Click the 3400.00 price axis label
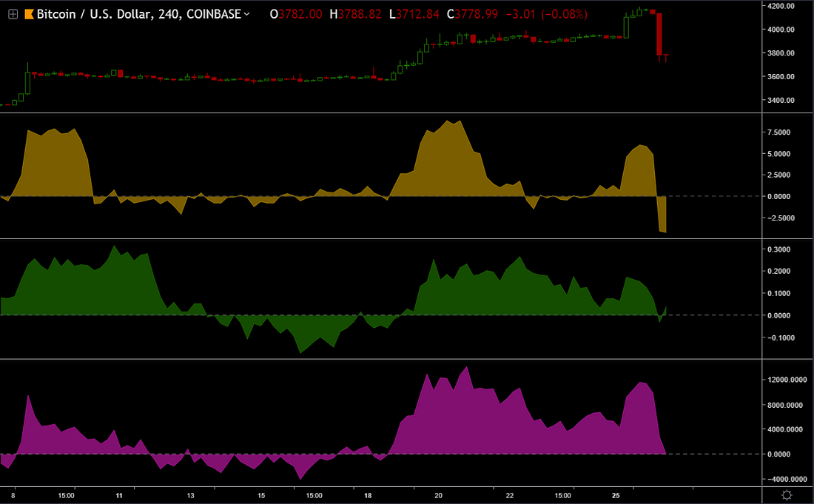814x504 pixels. (781, 100)
